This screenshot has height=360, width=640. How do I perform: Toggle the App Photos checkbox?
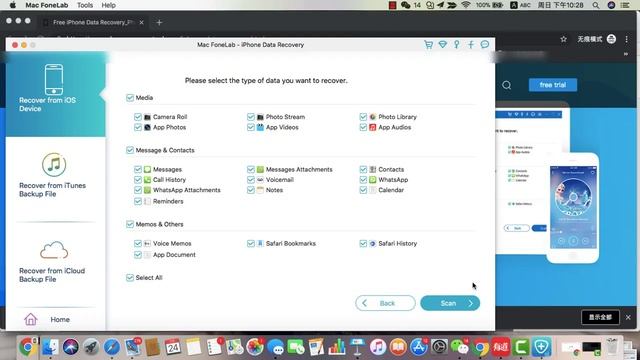pos(138,127)
